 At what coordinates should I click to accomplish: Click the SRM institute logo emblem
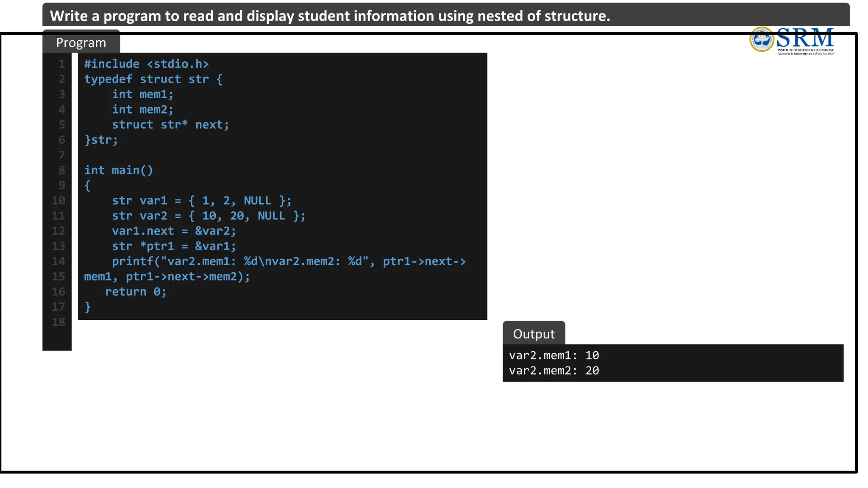pyautogui.click(x=762, y=39)
